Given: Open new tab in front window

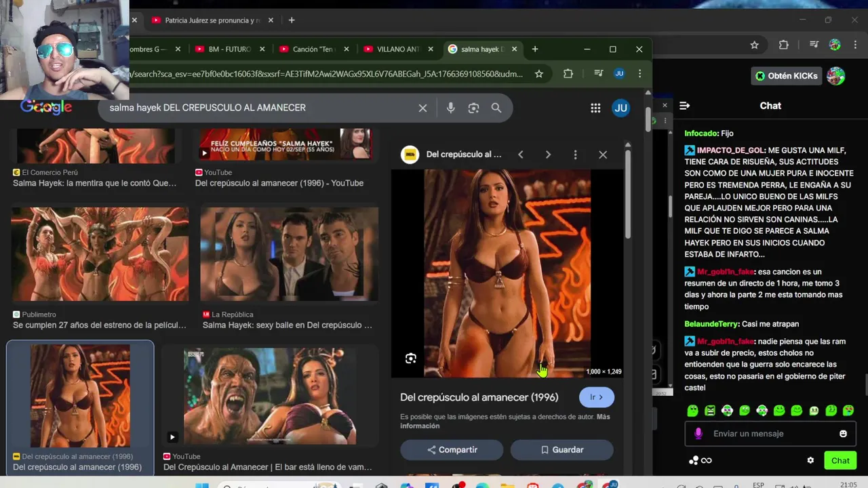Looking at the screenshot, I should coord(535,49).
